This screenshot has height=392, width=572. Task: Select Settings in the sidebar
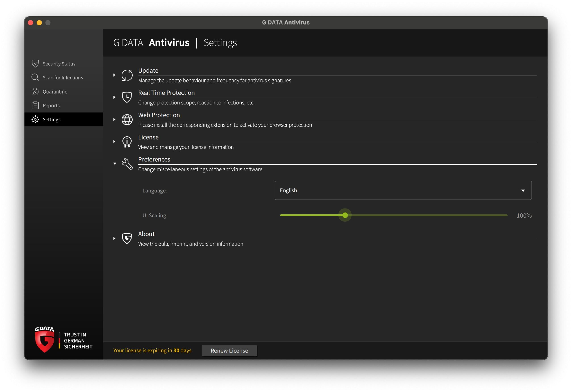(x=64, y=119)
